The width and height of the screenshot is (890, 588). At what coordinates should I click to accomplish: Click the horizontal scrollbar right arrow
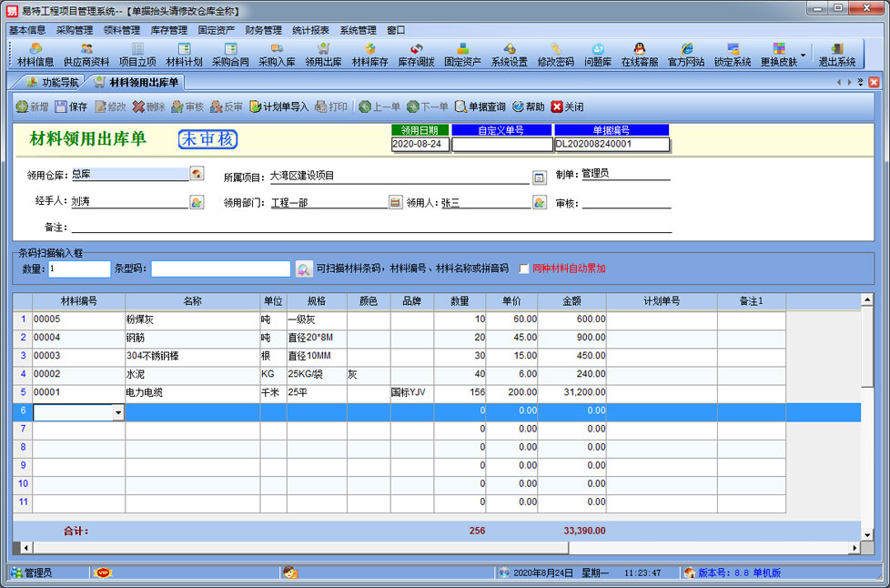click(854, 547)
